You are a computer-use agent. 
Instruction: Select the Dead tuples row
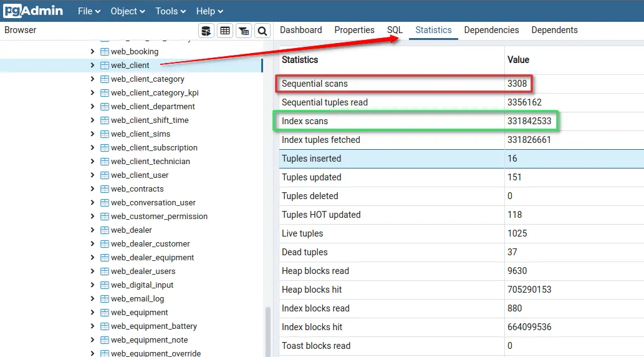pyautogui.click(x=461, y=252)
